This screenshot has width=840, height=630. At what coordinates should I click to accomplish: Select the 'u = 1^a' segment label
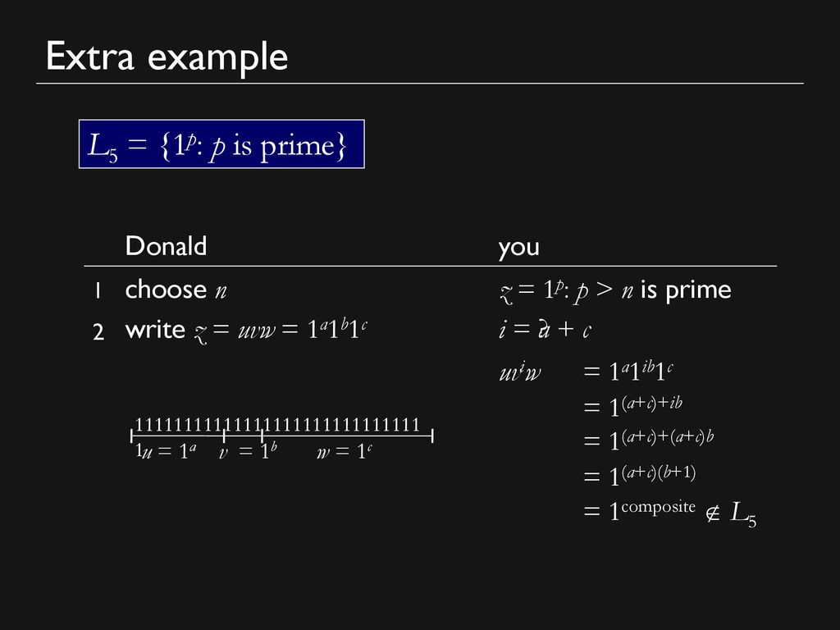pyautogui.click(x=166, y=451)
